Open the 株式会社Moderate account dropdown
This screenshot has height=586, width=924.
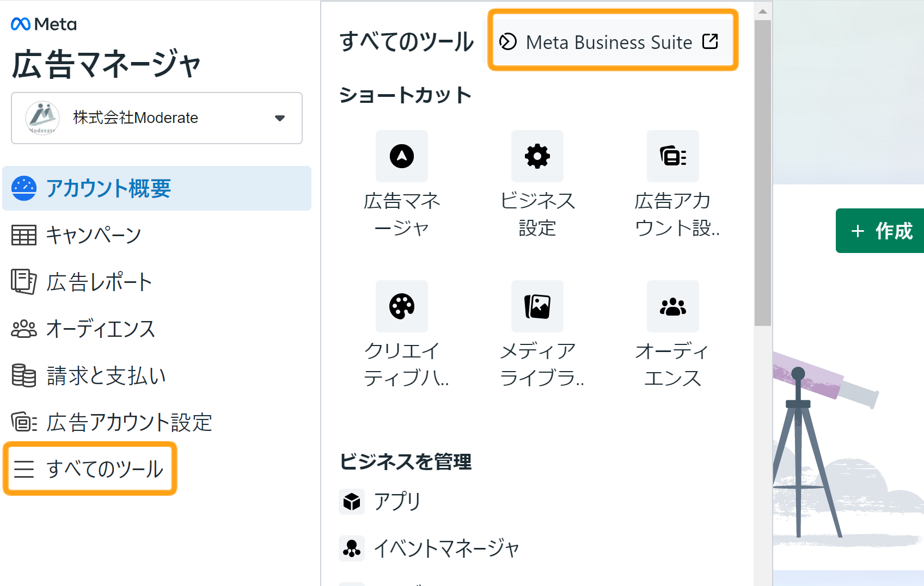pos(157,118)
